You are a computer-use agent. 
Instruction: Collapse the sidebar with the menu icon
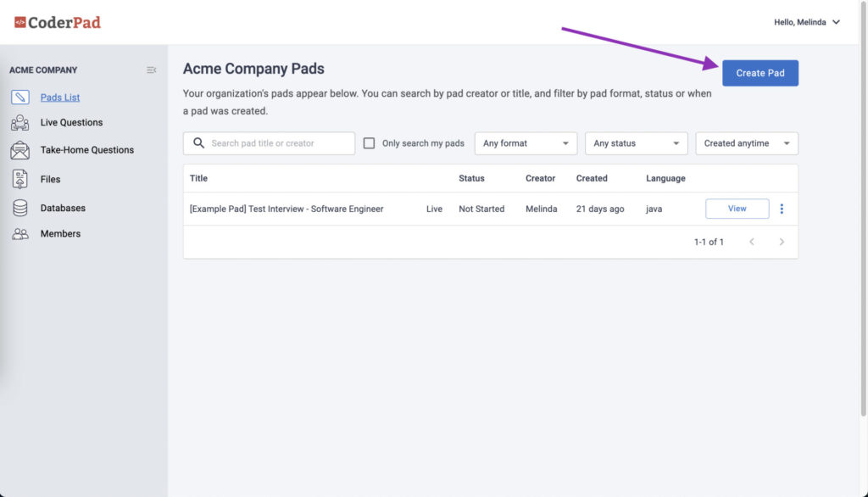(151, 70)
